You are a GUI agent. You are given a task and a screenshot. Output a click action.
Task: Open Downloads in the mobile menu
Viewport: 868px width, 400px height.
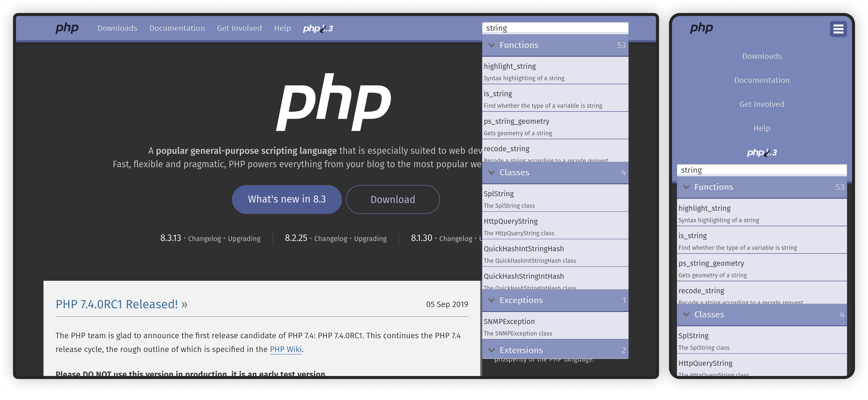[x=761, y=56]
